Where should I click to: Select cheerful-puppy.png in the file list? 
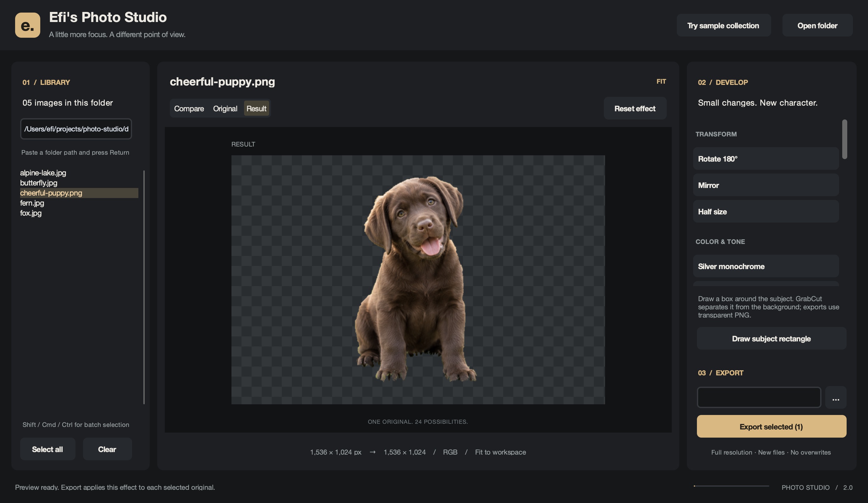pyautogui.click(x=79, y=193)
